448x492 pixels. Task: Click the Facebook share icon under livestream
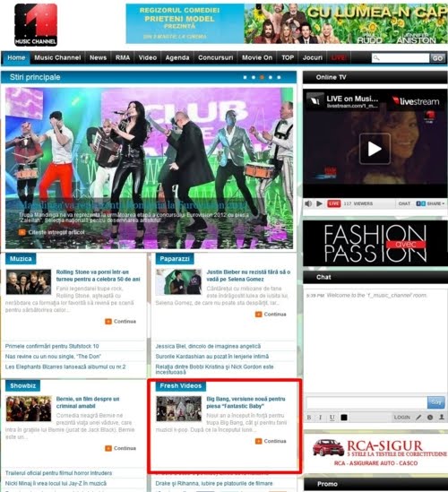[418, 203]
